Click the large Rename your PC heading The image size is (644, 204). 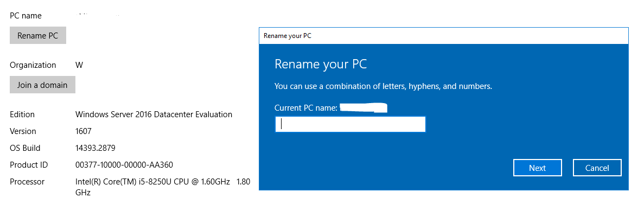coord(321,65)
